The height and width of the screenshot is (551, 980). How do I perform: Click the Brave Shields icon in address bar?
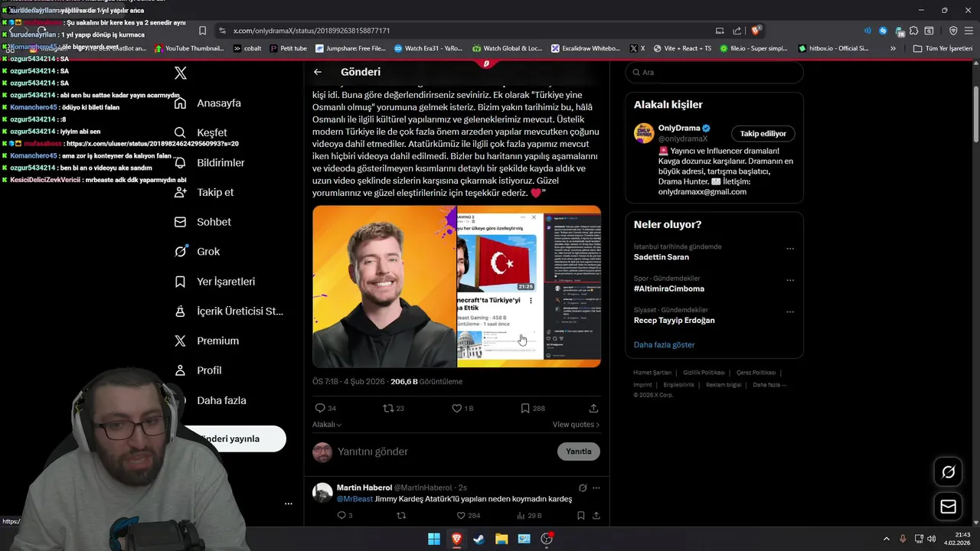756,31
